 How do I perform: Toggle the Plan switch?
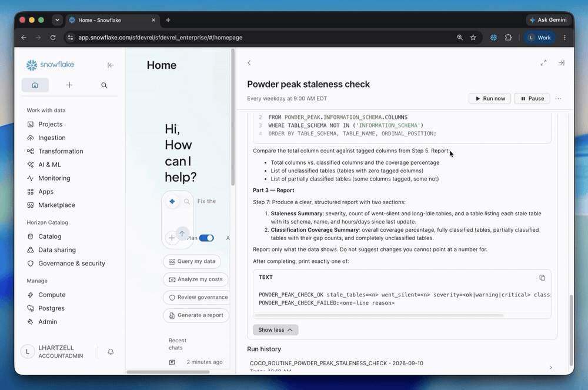point(206,238)
